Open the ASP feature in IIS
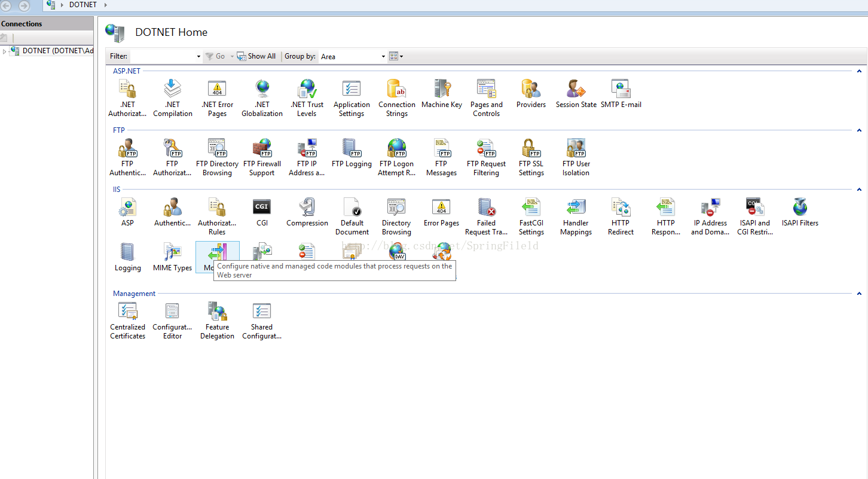The image size is (868, 479). pos(127,213)
